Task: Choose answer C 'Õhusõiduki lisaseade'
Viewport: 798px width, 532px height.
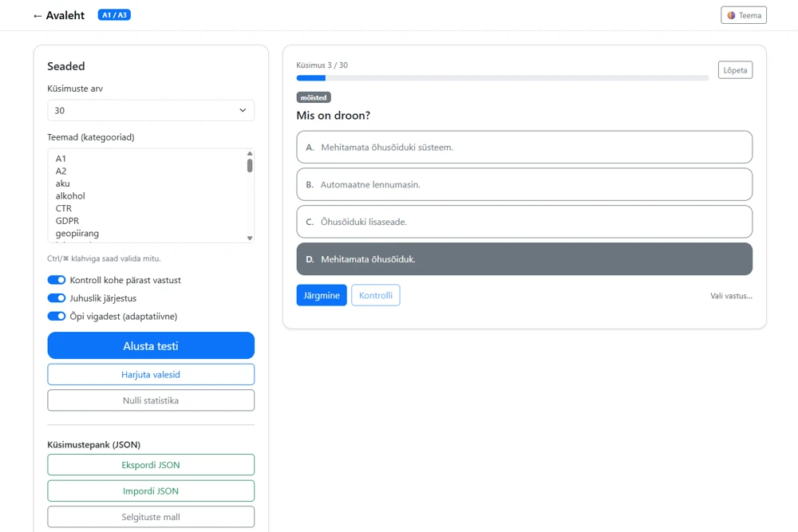Action: click(x=524, y=222)
